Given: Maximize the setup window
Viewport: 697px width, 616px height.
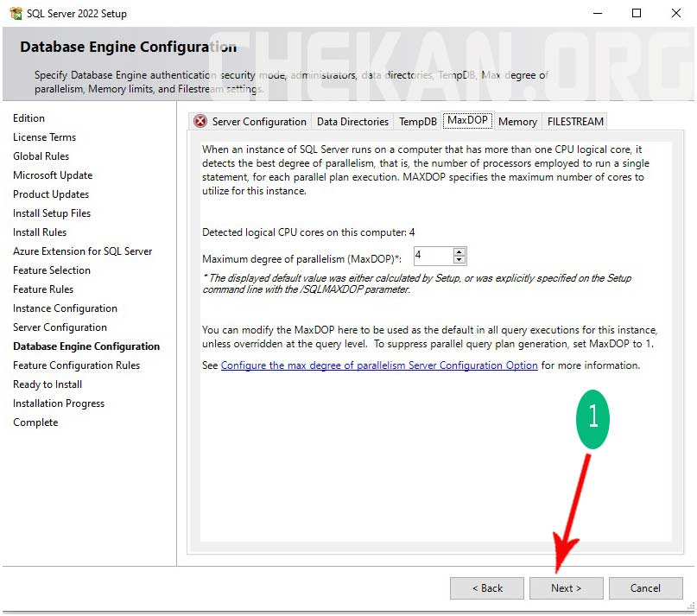Looking at the screenshot, I should [637, 13].
